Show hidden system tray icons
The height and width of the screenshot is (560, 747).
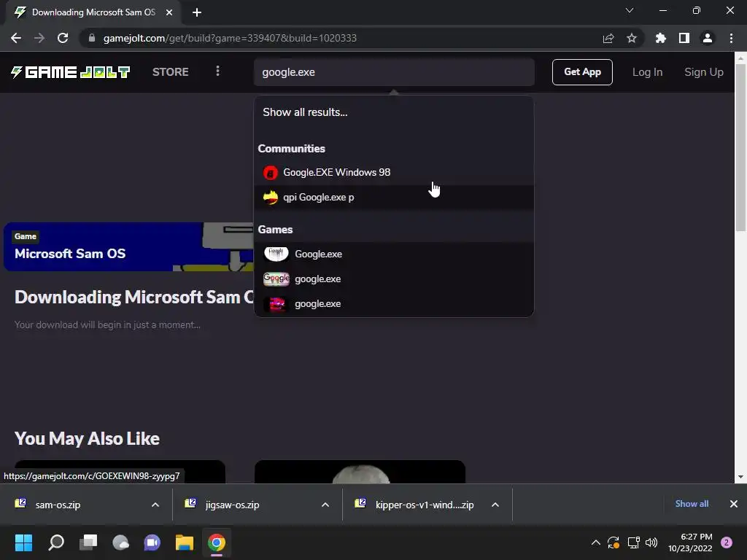595,542
